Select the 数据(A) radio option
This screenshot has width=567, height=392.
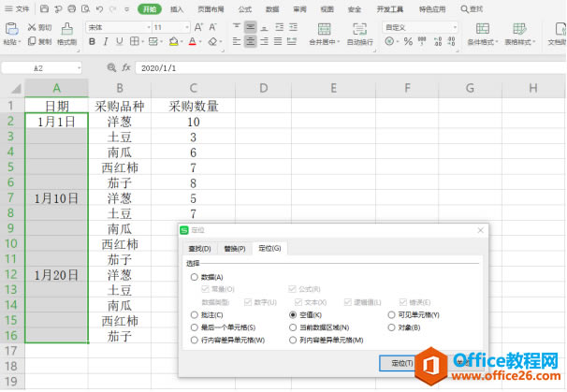coord(195,277)
